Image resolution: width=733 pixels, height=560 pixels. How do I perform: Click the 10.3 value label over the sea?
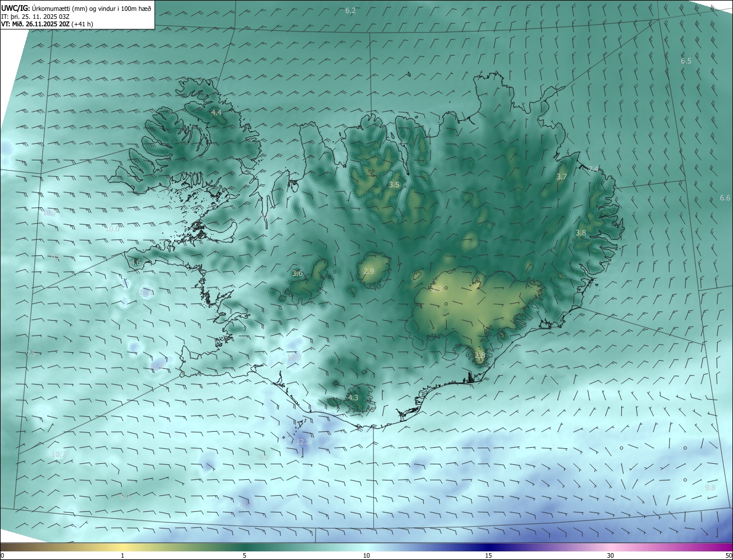coord(59,455)
